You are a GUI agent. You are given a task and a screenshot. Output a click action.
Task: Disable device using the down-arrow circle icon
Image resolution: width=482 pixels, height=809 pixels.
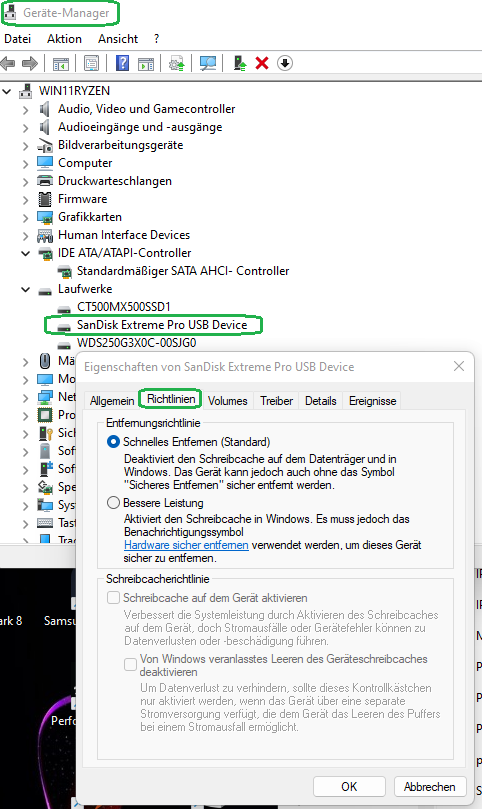pos(285,63)
